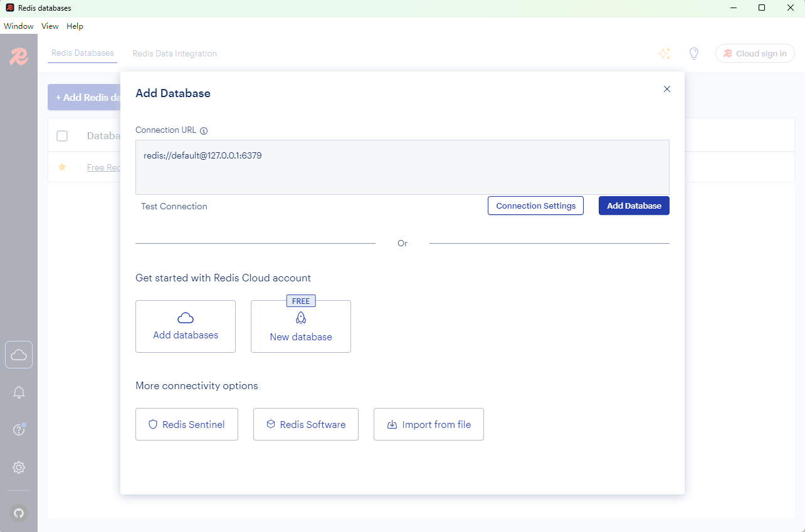Viewport: 805px width, 532px height.
Task: Open the Redis Copilot sparkles icon
Action: pos(664,53)
